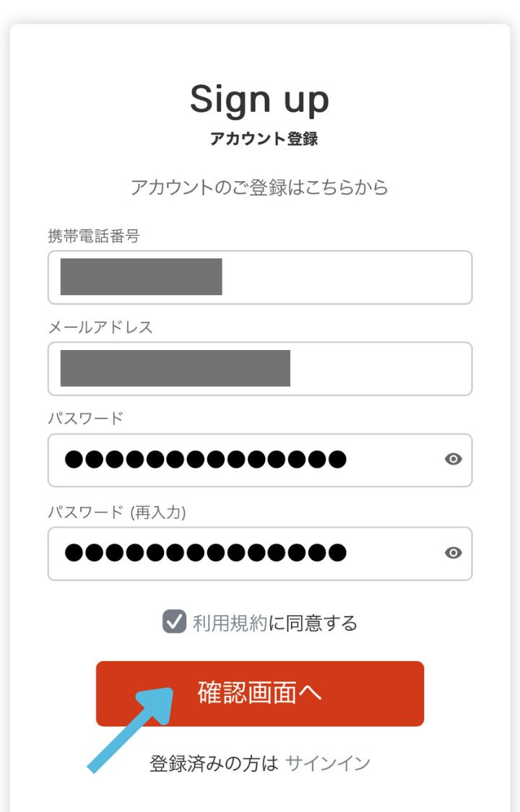Click the Sign up heading
This screenshot has height=812, width=520.
click(x=259, y=99)
